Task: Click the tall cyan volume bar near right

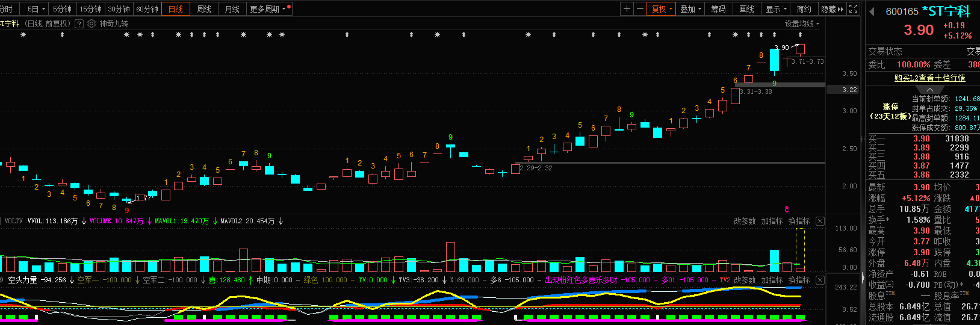Action: 774,261
